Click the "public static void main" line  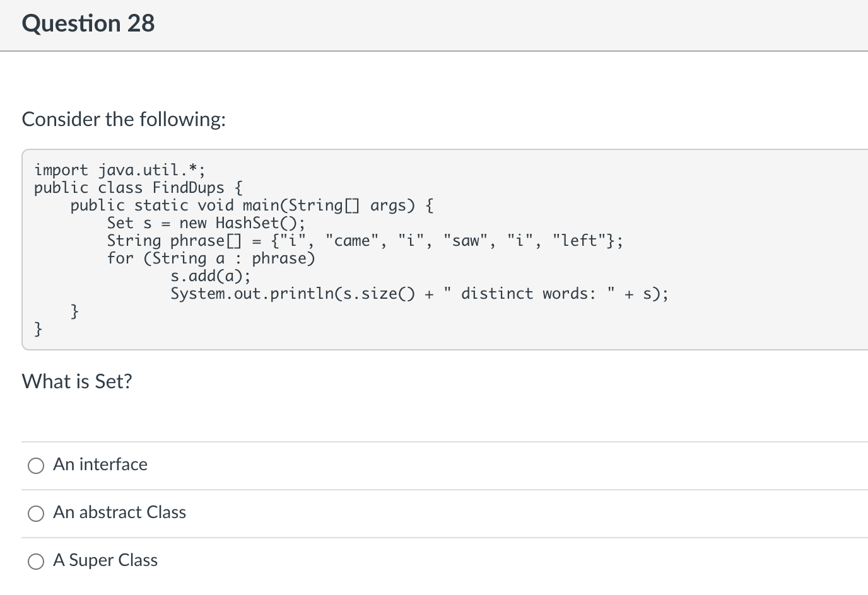pos(251,205)
